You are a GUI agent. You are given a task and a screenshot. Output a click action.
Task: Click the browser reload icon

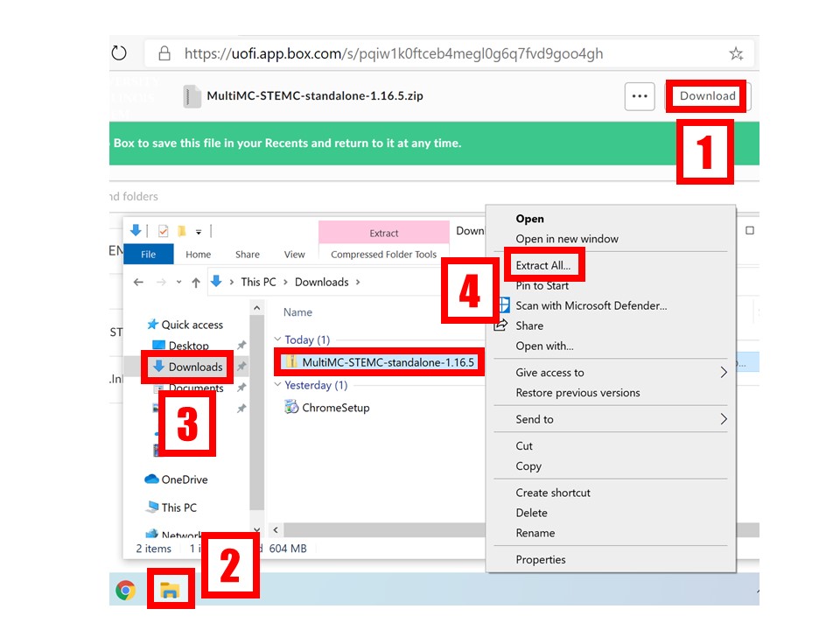(x=119, y=53)
